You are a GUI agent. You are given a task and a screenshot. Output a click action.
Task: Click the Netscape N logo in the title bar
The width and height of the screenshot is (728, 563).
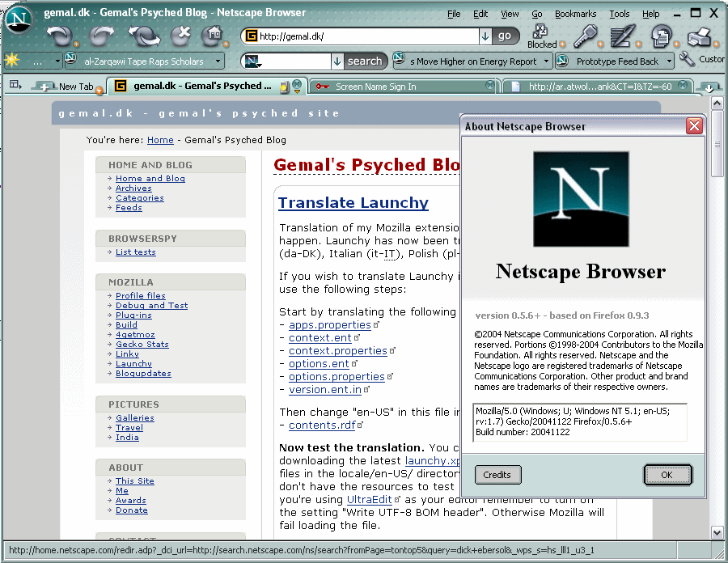(x=18, y=19)
